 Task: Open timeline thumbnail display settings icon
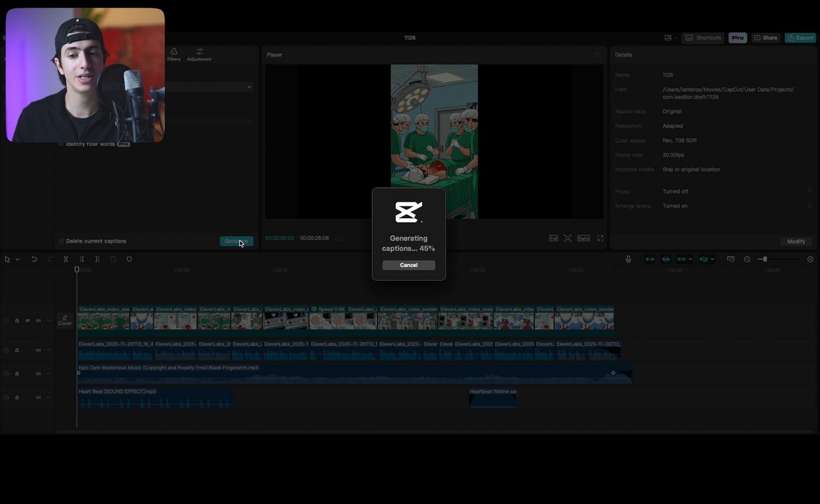click(x=731, y=259)
